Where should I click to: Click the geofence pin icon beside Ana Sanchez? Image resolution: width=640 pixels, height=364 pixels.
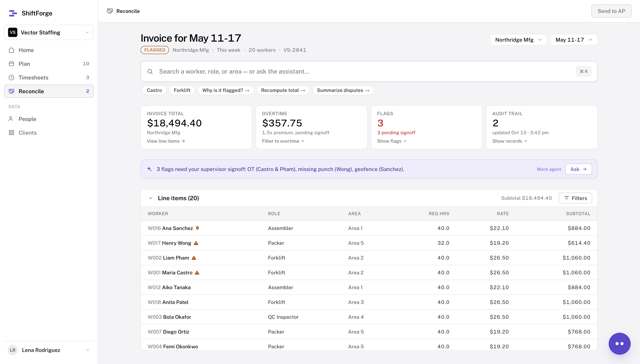tap(197, 228)
